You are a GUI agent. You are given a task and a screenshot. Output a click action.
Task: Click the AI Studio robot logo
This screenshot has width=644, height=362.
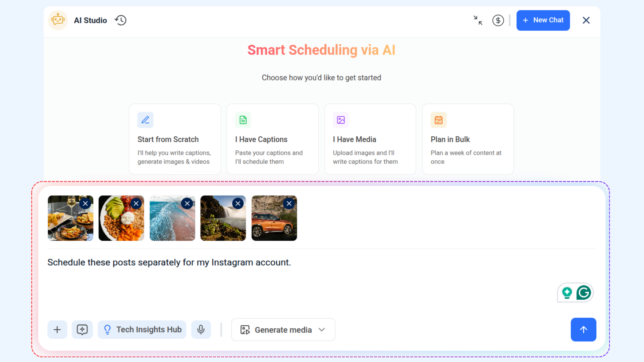click(x=58, y=20)
